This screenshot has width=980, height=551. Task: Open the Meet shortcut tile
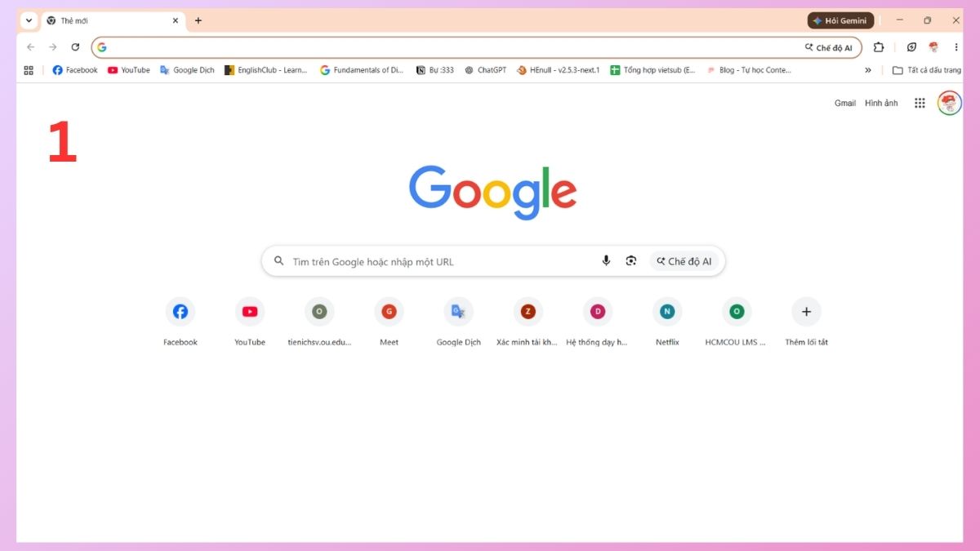tap(389, 322)
